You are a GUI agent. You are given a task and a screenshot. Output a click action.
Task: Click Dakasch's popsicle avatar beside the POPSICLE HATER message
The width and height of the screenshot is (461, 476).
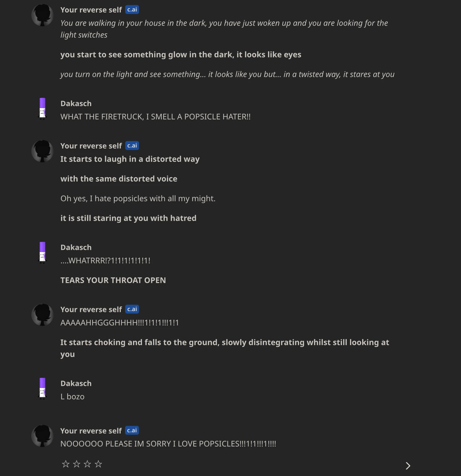click(x=42, y=109)
